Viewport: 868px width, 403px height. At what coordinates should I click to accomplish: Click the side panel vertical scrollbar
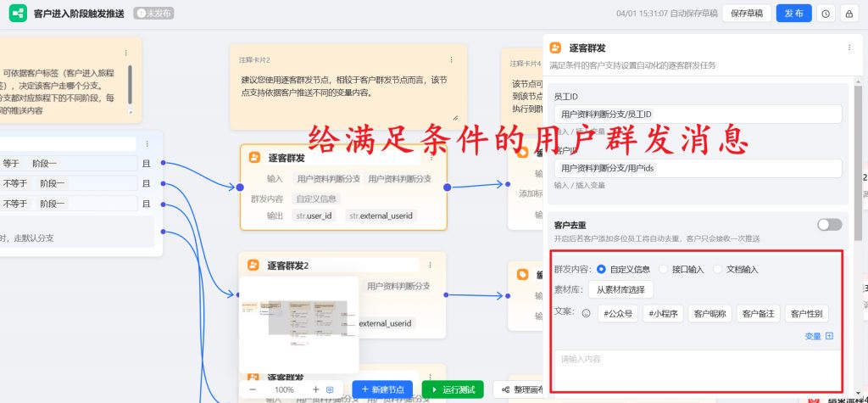858,164
